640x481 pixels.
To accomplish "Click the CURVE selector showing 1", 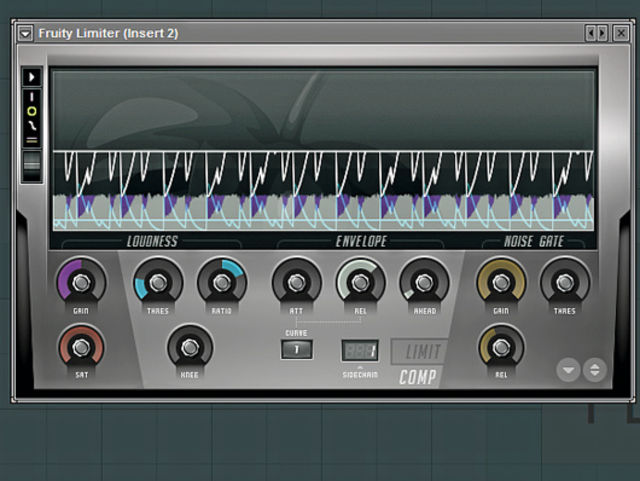I will pyautogui.click(x=297, y=350).
